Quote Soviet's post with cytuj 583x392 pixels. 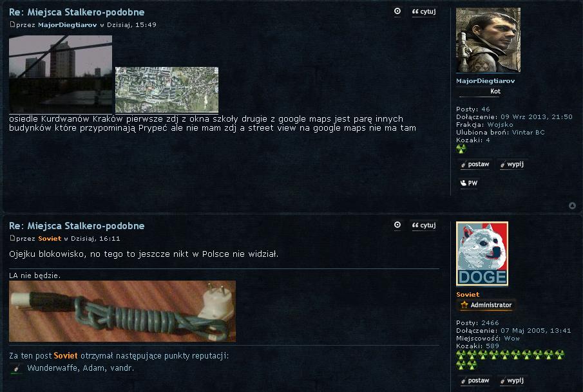coord(424,225)
